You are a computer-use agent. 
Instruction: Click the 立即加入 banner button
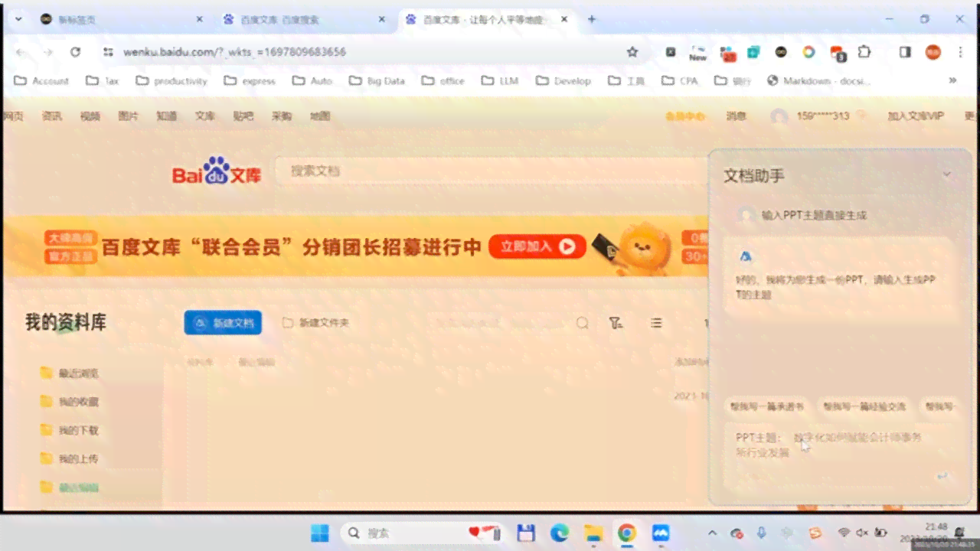click(x=537, y=246)
